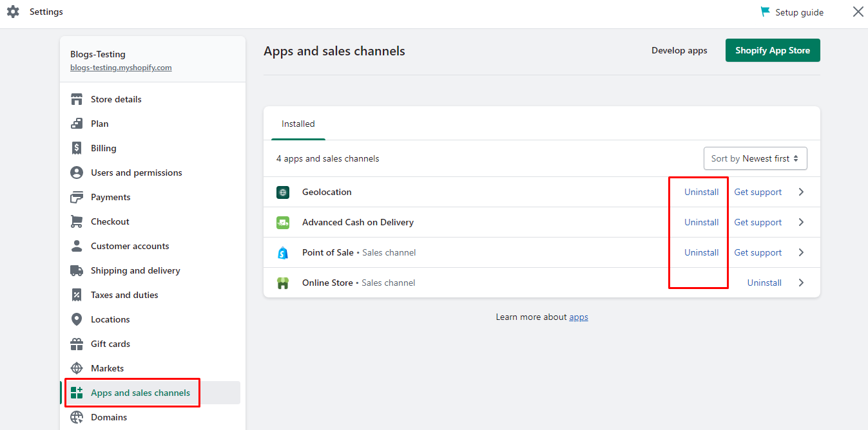Open the Sort by Newest first dropdown
Image resolution: width=868 pixels, height=430 pixels.
755,158
